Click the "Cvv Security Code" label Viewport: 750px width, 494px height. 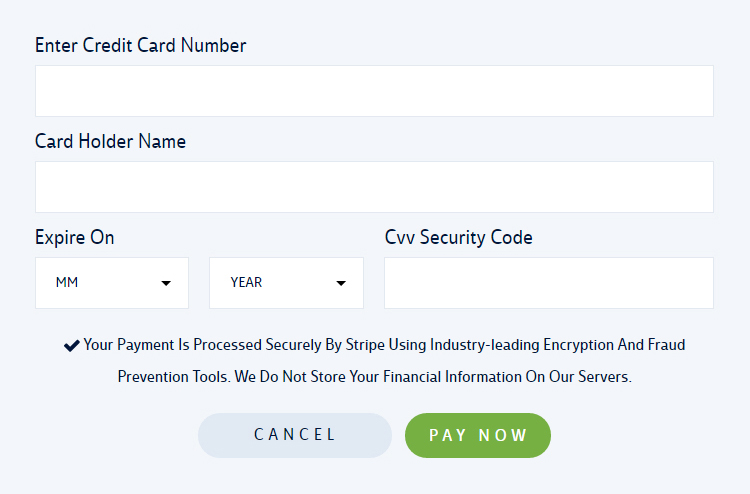(458, 238)
